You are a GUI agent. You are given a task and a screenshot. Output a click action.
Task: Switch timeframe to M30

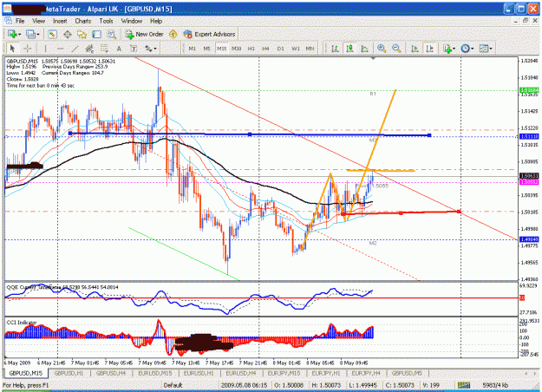[x=237, y=49]
